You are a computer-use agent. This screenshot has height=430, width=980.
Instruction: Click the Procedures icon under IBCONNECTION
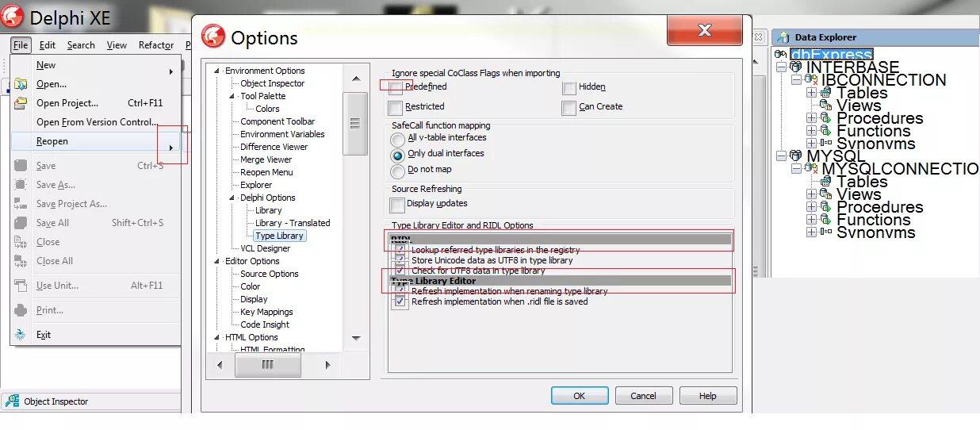tap(825, 118)
